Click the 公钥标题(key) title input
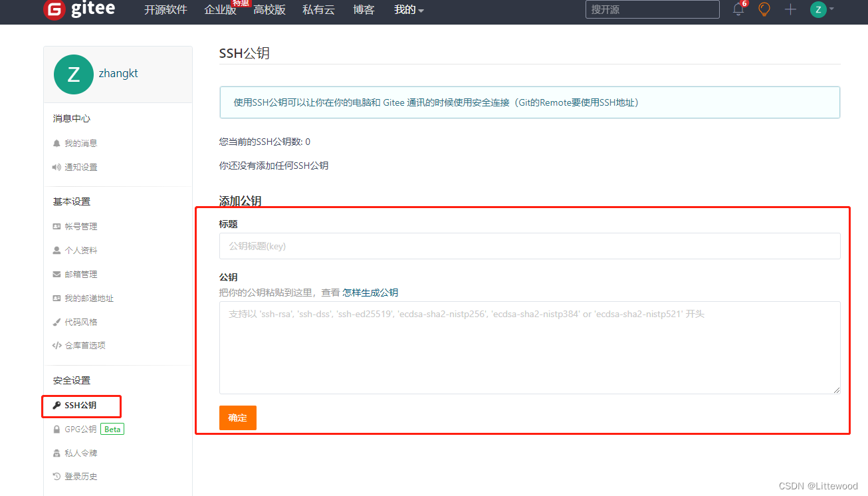 click(530, 246)
